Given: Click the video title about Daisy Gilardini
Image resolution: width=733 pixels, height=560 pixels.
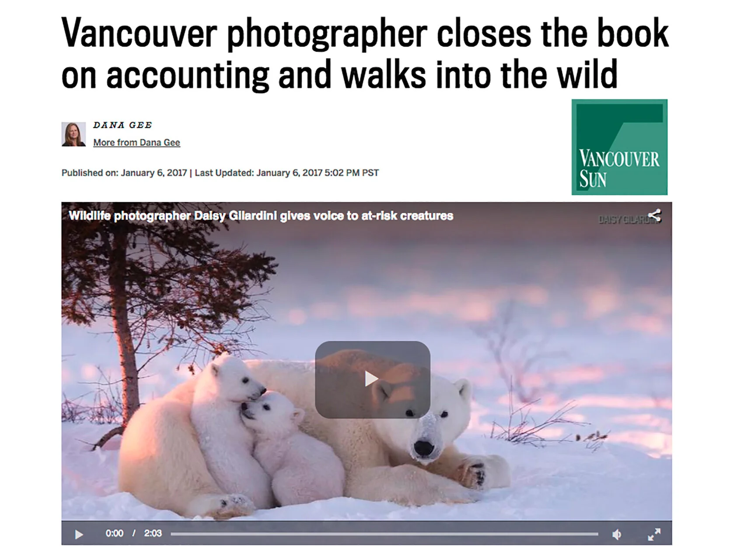Looking at the screenshot, I should pyautogui.click(x=261, y=216).
